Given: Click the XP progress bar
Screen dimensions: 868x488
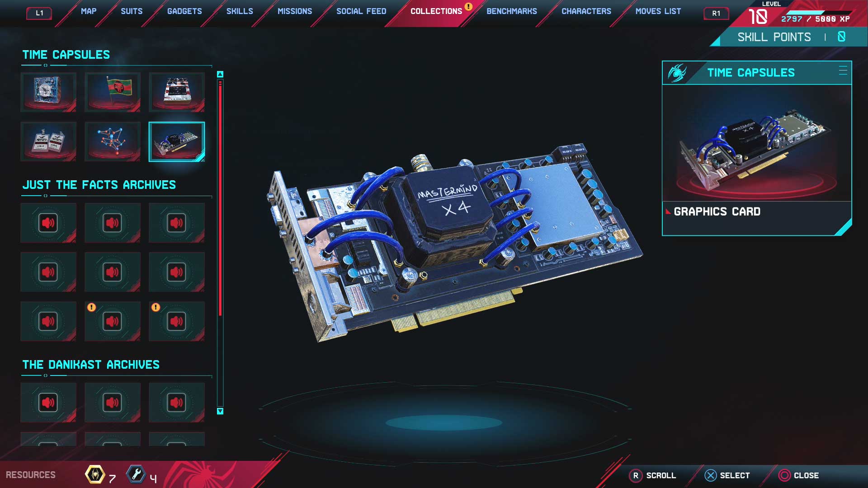Looking at the screenshot, I should click(x=819, y=12).
